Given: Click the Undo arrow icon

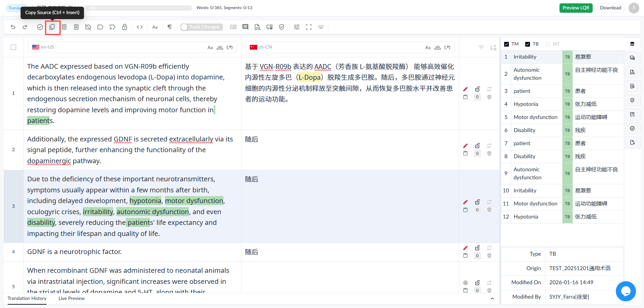Looking at the screenshot, I should pyautogui.click(x=13, y=27).
